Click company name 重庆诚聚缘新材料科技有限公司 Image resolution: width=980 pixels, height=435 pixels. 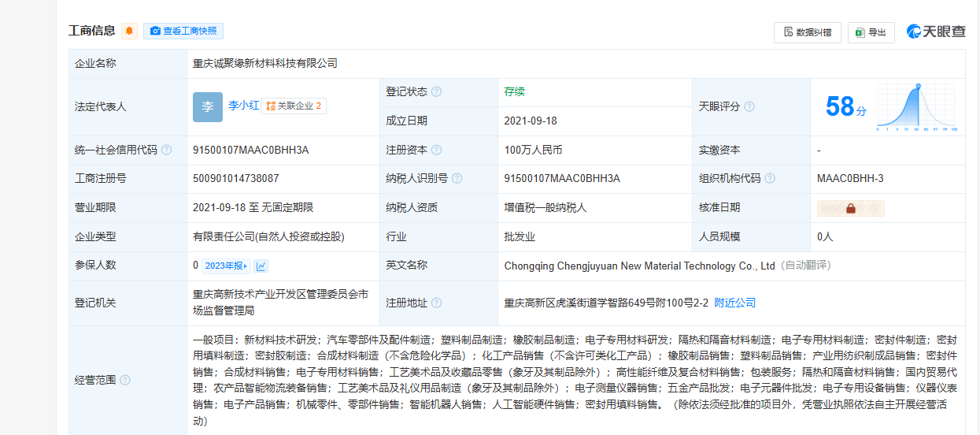coord(265,63)
